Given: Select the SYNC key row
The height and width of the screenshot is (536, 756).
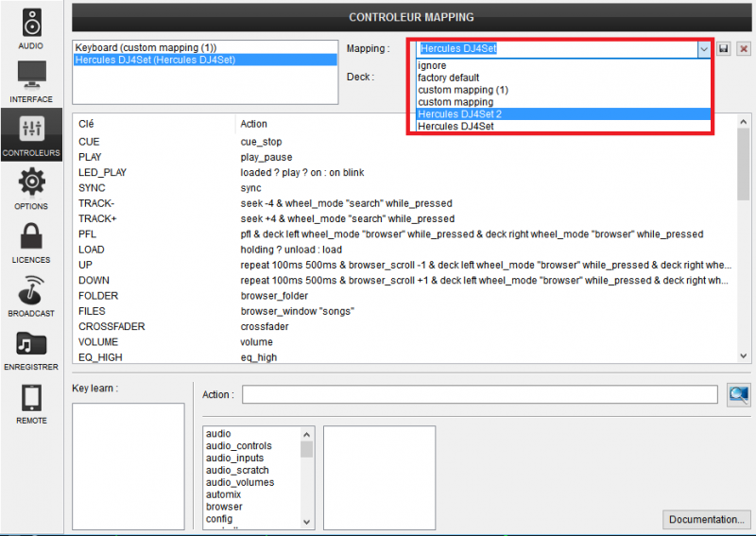Looking at the screenshot, I should pos(405,188).
